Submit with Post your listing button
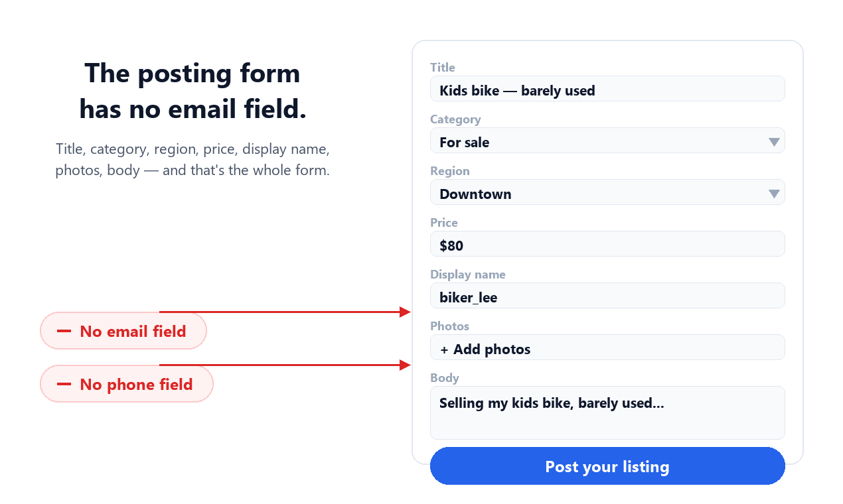Screen dimensions: 843x504 607,466
